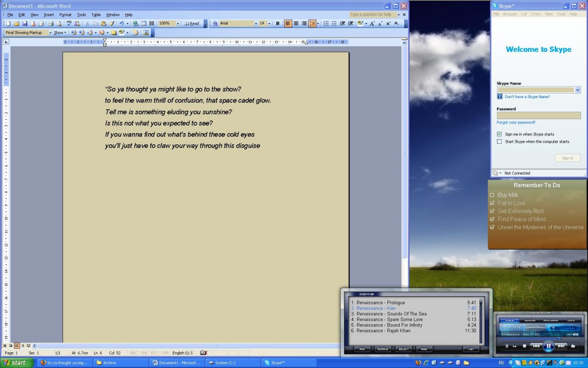Click the Skype Sign in button
The width and height of the screenshot is (588, 368).
[567, 158]
